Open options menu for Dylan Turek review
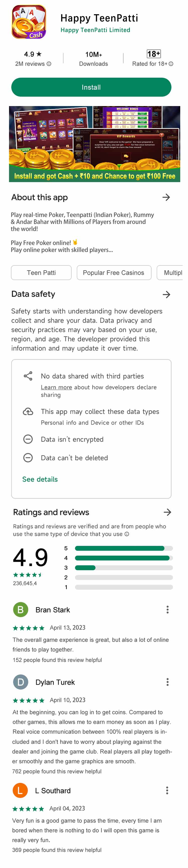 [167, 682]
